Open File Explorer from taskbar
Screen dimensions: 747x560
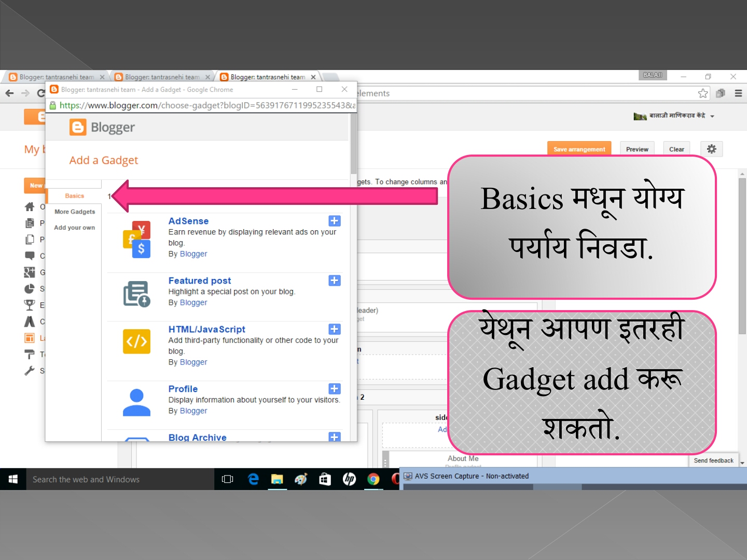pyautogui.click(x=277, y=479)
